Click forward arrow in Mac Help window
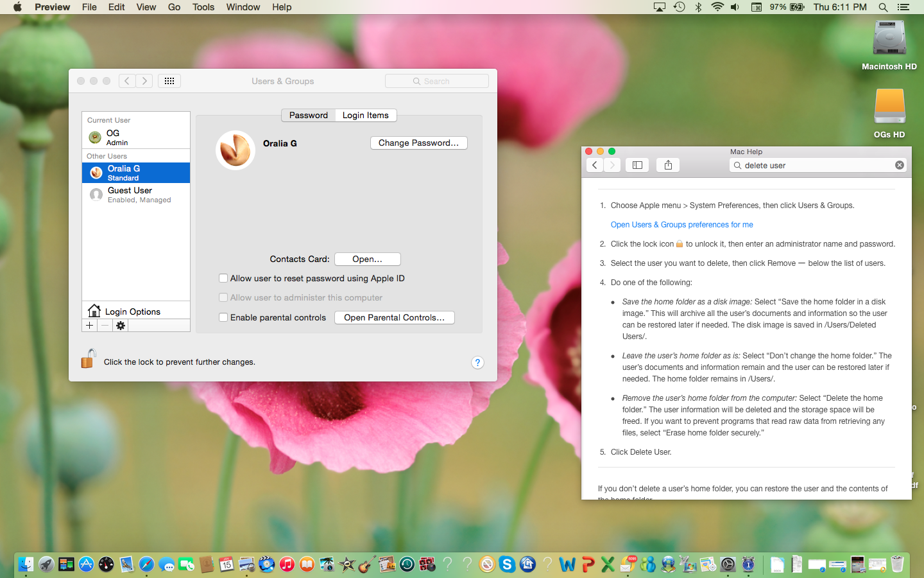924x578 pixels. [x=613, y=165]
